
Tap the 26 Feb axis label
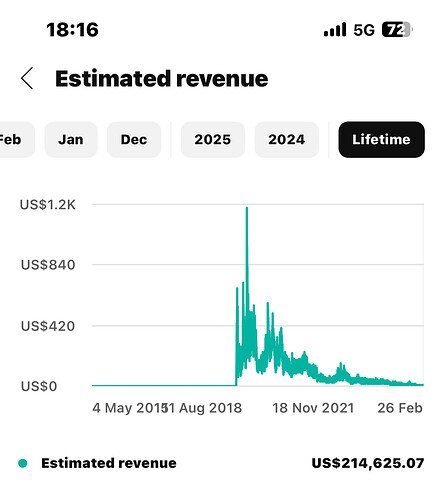coord(400,408)
